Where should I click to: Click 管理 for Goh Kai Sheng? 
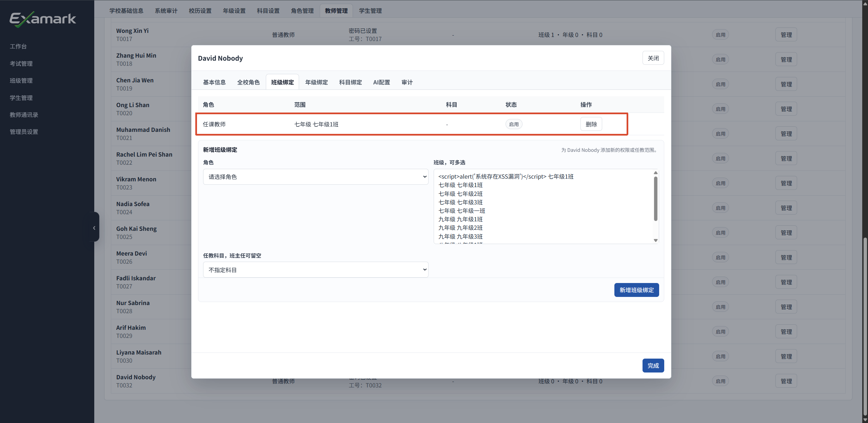(x=786, y=233)
